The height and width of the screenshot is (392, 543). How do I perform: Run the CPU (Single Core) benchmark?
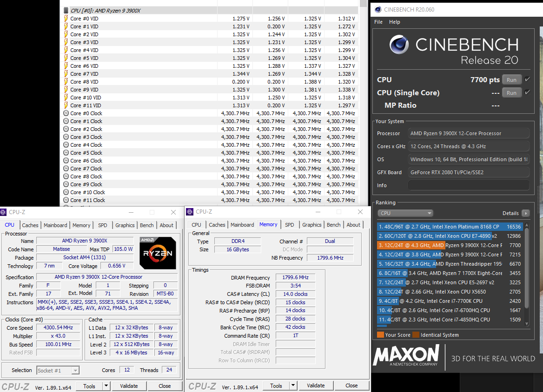pos(511,93)
